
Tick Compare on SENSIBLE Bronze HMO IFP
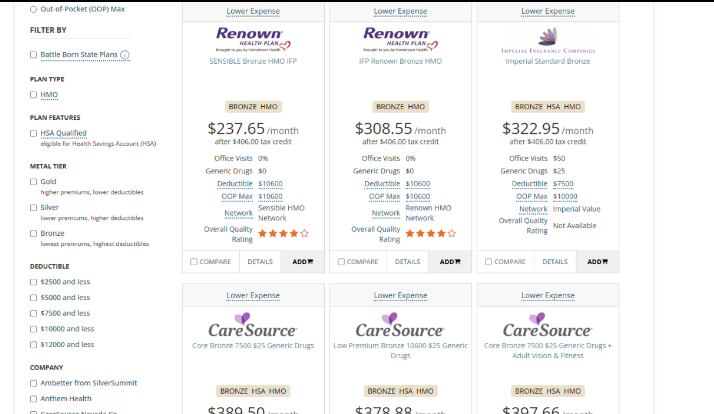point(194,262)
